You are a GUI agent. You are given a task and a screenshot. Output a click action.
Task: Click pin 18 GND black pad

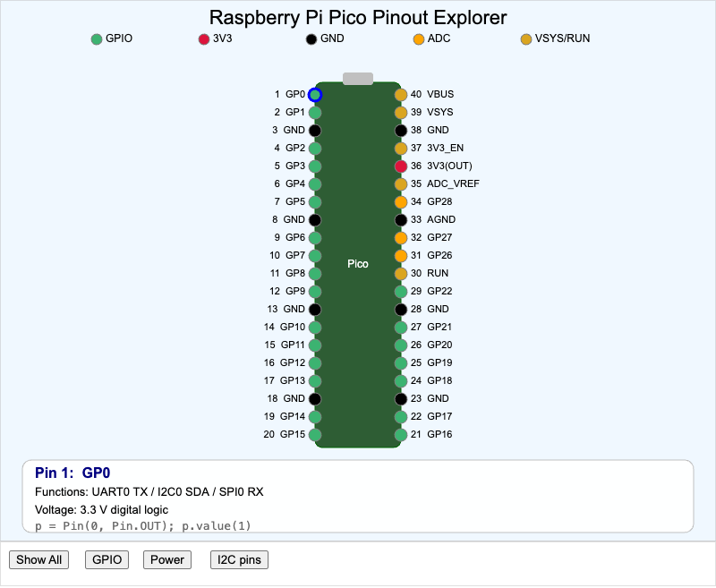(315, 399)
